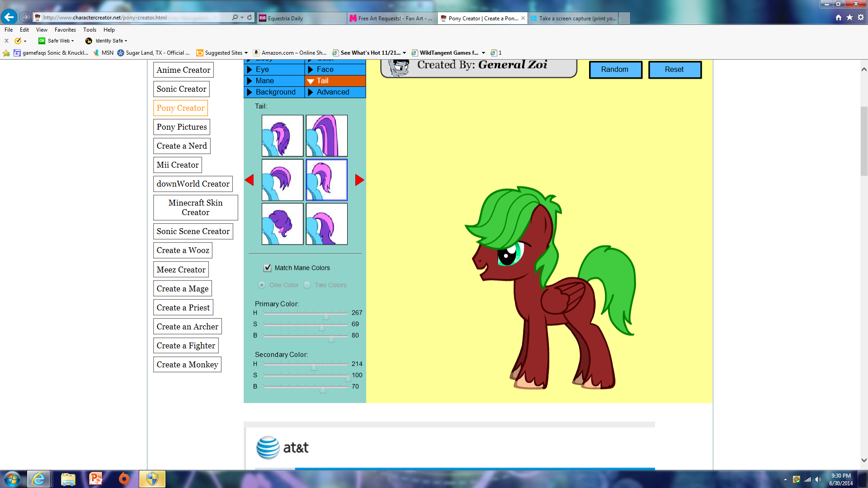Click the address bar refresh icon

(250, 17)
